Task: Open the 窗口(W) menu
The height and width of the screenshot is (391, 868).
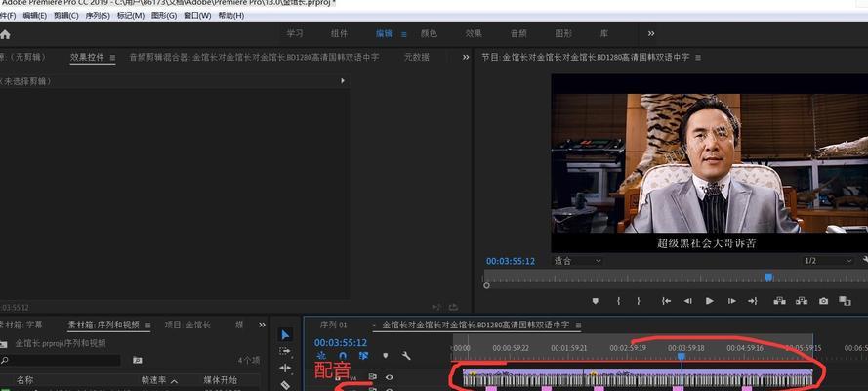Action: (x=197, y=16)
